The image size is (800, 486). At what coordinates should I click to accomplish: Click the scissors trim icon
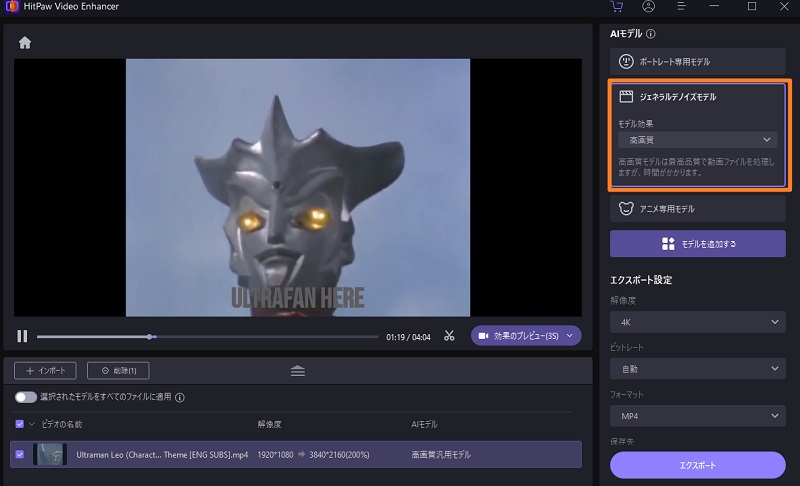point(450,336)
